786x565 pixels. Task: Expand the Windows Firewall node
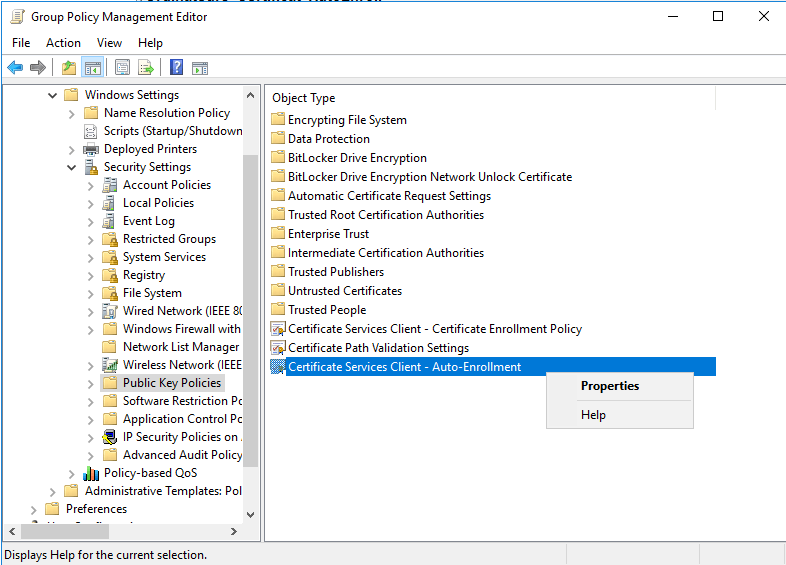tap(90, 330)
